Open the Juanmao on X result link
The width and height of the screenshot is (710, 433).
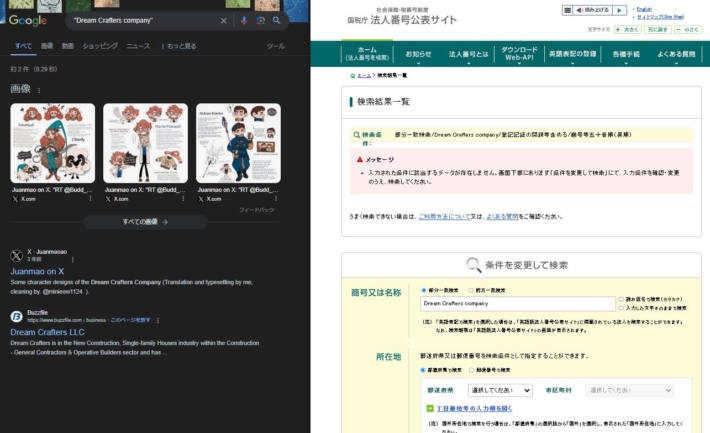coord(37,271)
